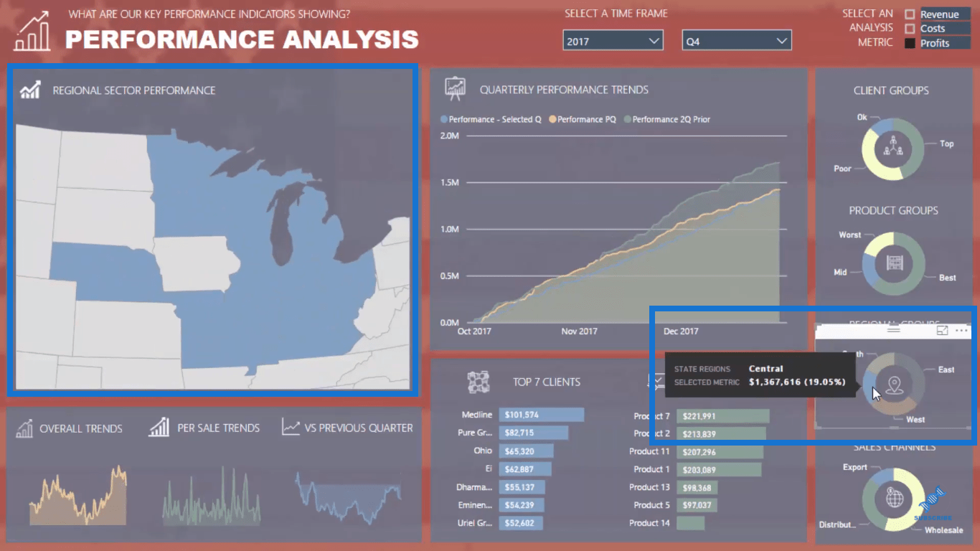Click the Export label of Sales Channels donut
Viewport: 980px width, 551px height.
855,467
